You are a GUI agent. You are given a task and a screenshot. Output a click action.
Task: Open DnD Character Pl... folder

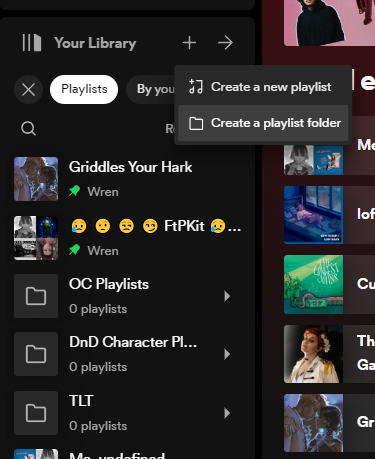[x=128, y=354]
